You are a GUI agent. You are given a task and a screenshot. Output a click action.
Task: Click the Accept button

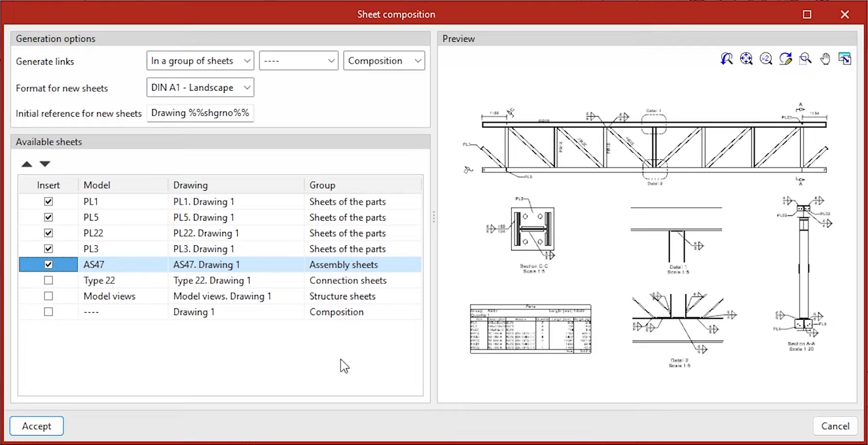(x=37, y=426)
